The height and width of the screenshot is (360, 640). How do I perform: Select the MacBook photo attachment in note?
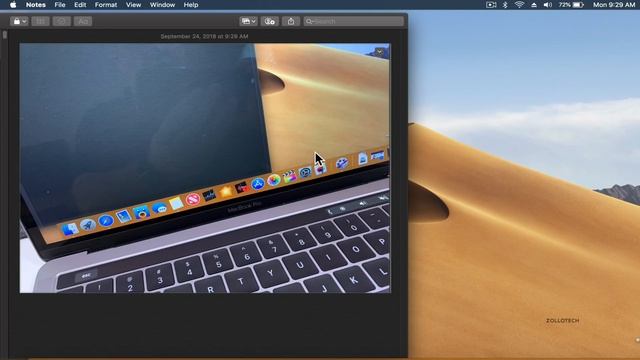[x=205, y=168]
